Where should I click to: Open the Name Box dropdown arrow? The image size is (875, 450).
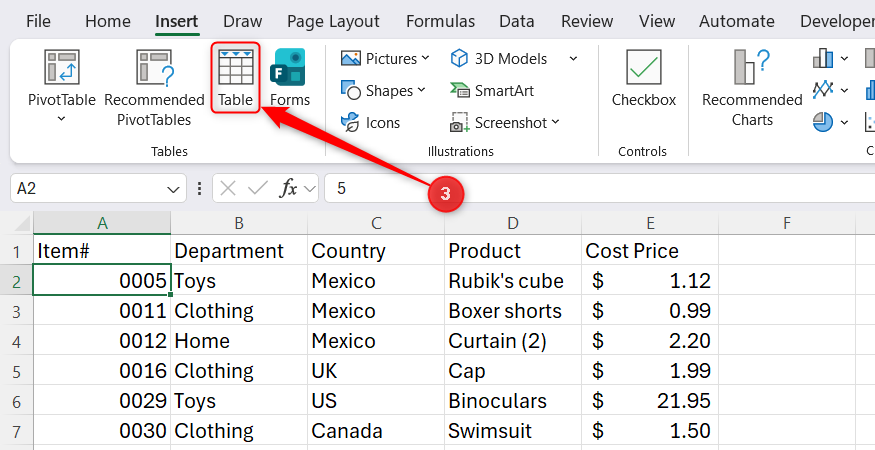(x=173, y=190)
